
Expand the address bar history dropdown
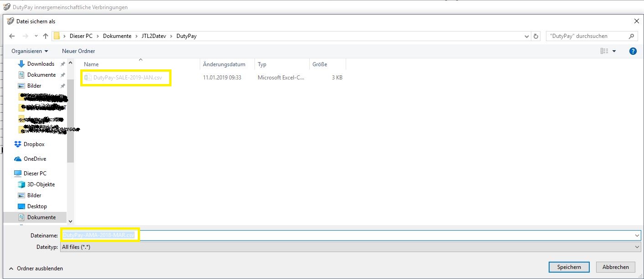(x=527, y=36)
